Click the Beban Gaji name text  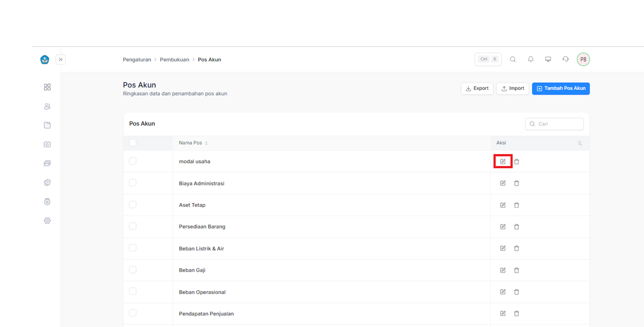[192, 270]
